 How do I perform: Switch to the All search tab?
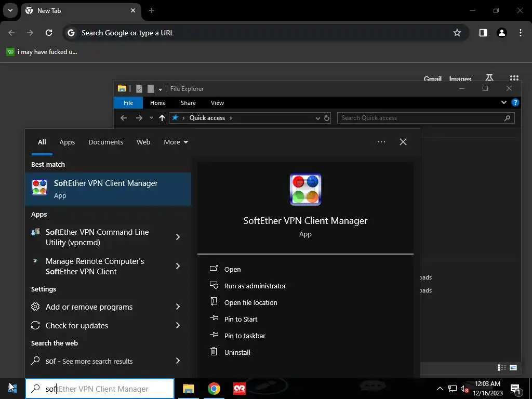coord(42,142)
